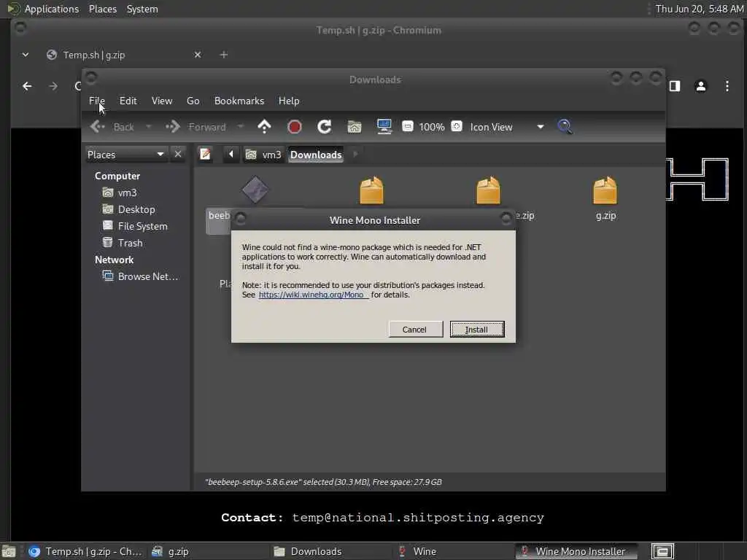Click the vm3 path bar button

tap(263, 155)
